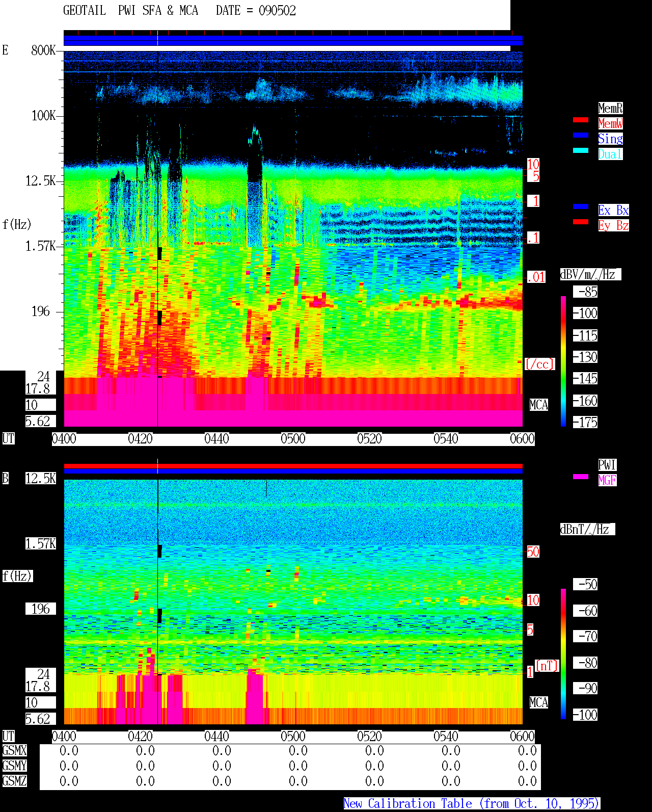The image size is (652, 812).
Task: Click the DATE = 090502 header text
Action: 256,10
